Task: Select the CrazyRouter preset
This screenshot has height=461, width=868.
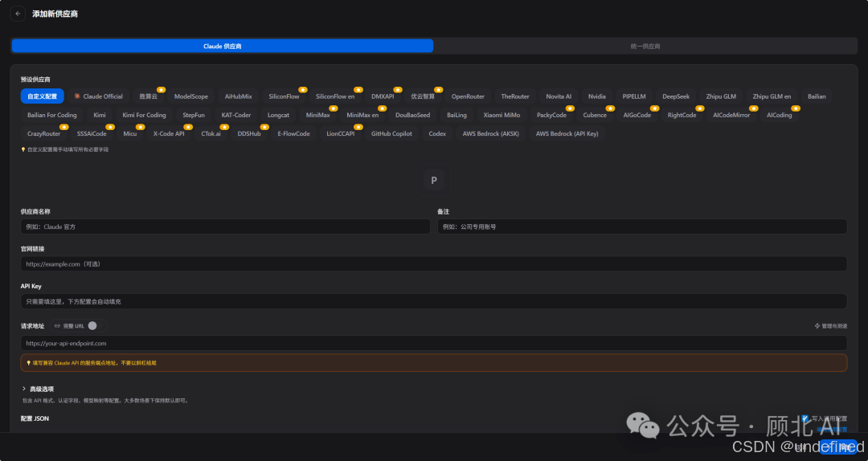Action: (43, 134)
